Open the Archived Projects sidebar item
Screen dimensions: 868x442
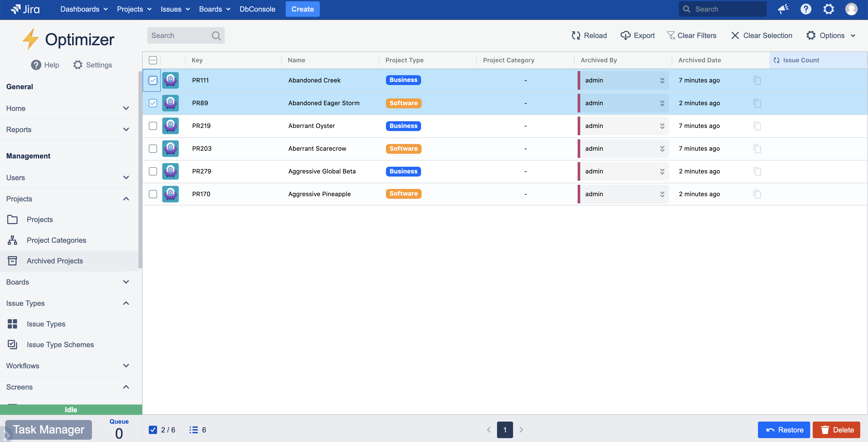[x=55, y=261]
